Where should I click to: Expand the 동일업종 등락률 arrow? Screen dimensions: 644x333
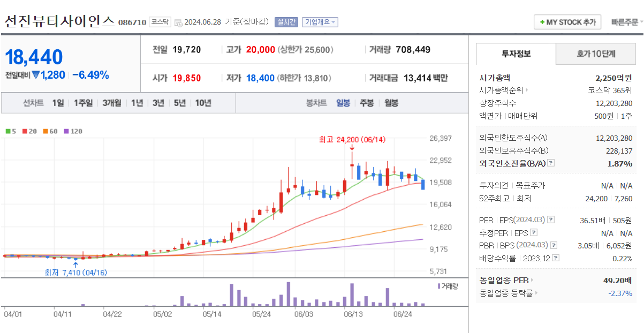(536, 293)
